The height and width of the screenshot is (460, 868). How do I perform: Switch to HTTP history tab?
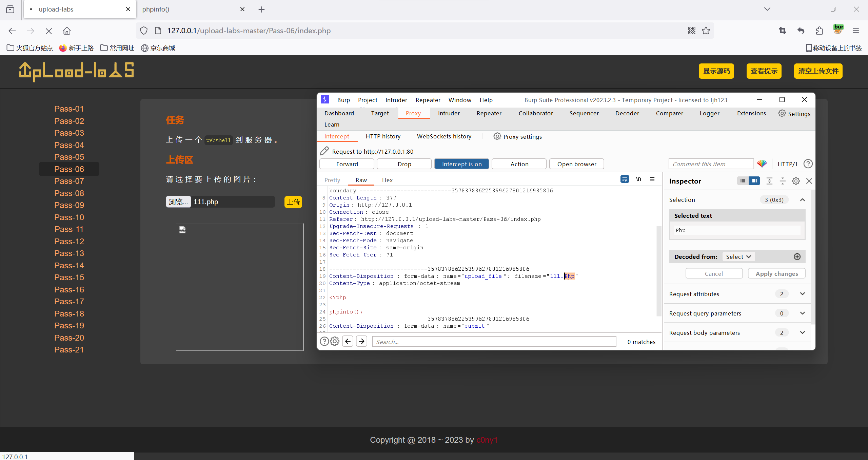383,136
